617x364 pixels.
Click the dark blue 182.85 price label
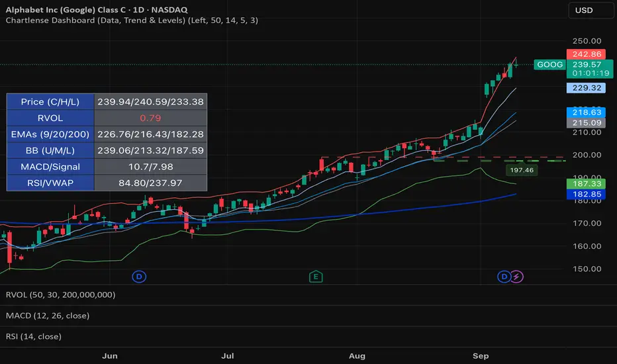[x=586, y=194]
